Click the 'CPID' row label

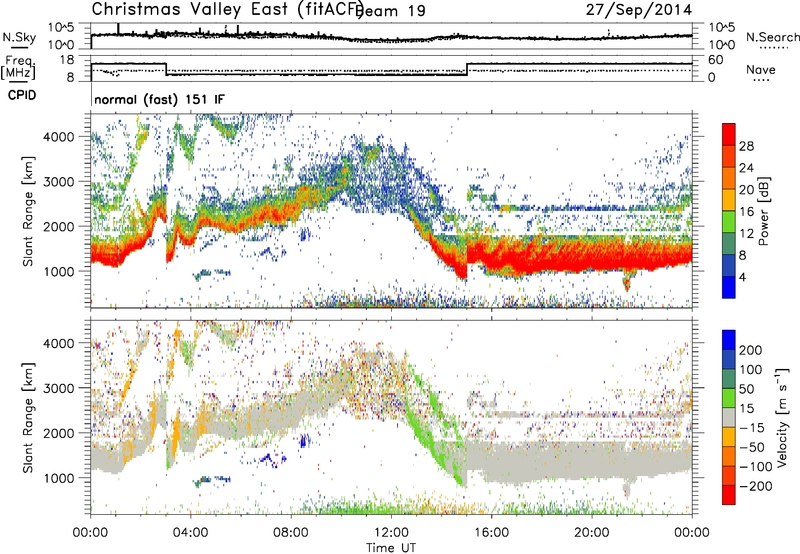22,95
